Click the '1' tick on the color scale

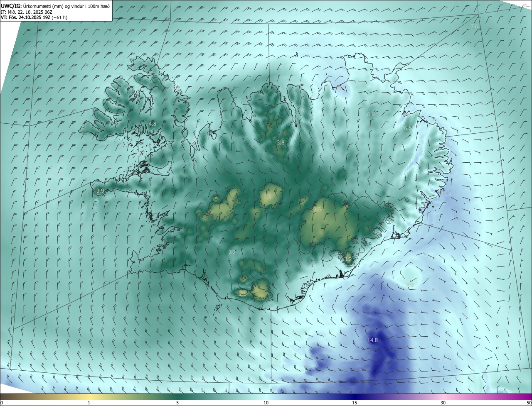pos(89,403)
